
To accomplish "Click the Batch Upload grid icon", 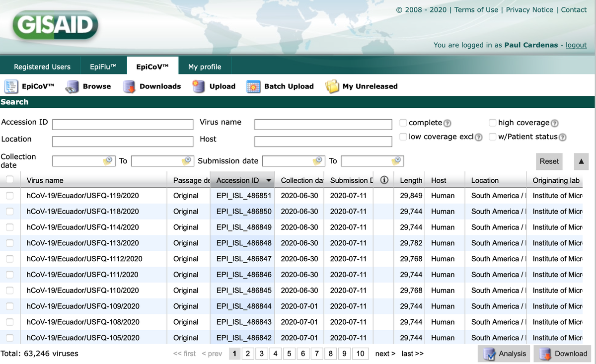I will pos(253,86).
